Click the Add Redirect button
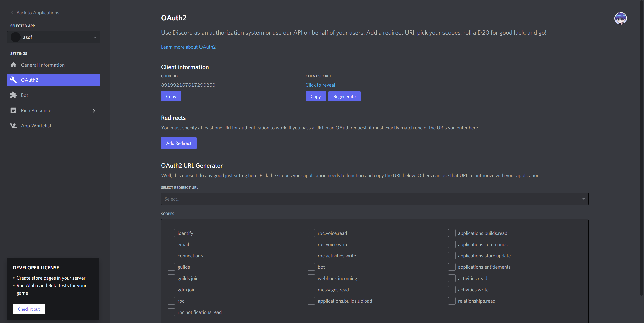644x323 pixels. (x=179, y=143)
